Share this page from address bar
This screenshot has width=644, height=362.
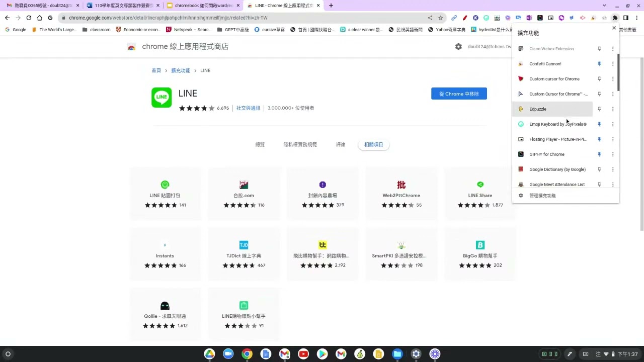pos(430,18)
